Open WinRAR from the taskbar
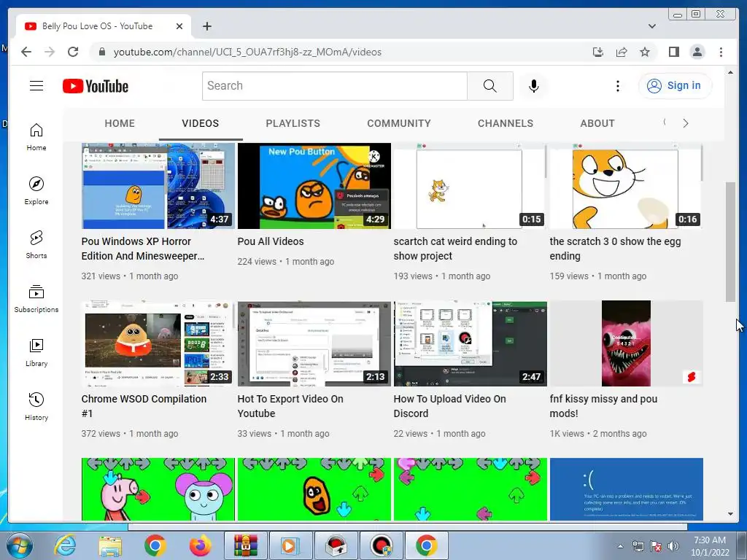The height and width of the screenshot is (560, 747). click(x=245, y=545)
